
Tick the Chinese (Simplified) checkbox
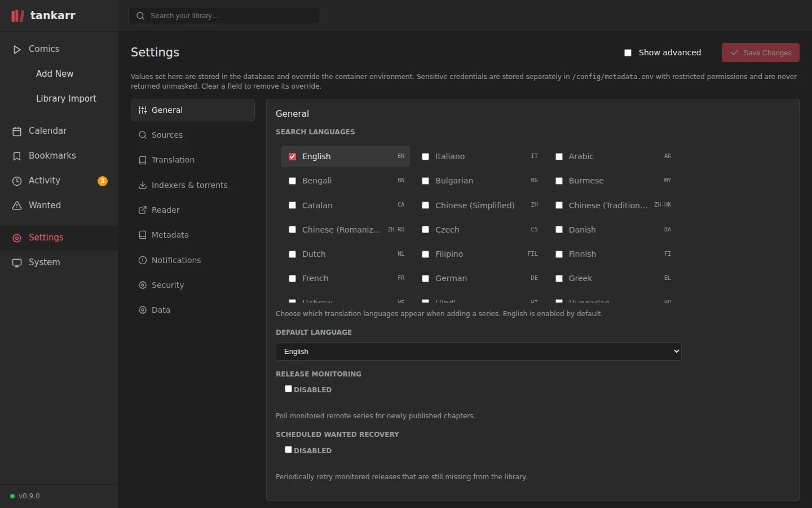tap(426, 206)
